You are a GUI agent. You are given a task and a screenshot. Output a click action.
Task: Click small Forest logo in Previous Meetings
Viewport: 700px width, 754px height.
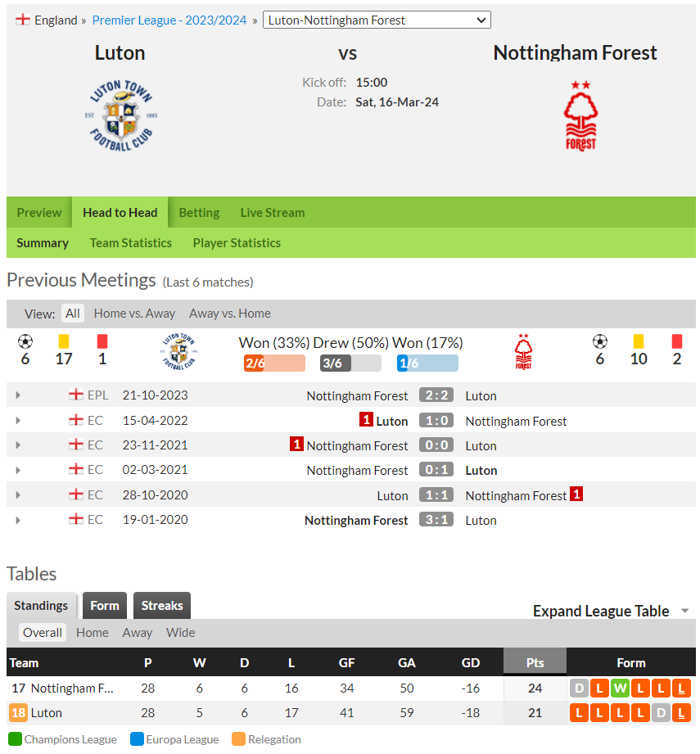(x=523, y=351)
